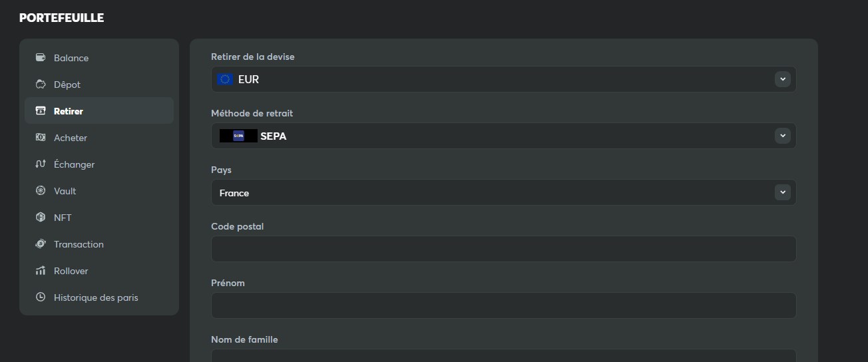Screen dimensions: 868x362
Task: Expand the Pays country chevron
Action: (783, 192)
